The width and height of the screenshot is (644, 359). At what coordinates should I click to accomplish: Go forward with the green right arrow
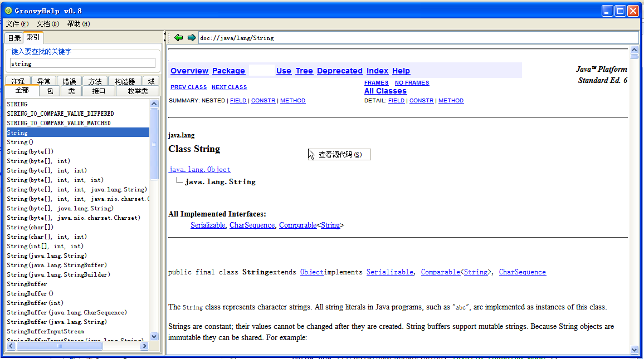coord(192,38)
